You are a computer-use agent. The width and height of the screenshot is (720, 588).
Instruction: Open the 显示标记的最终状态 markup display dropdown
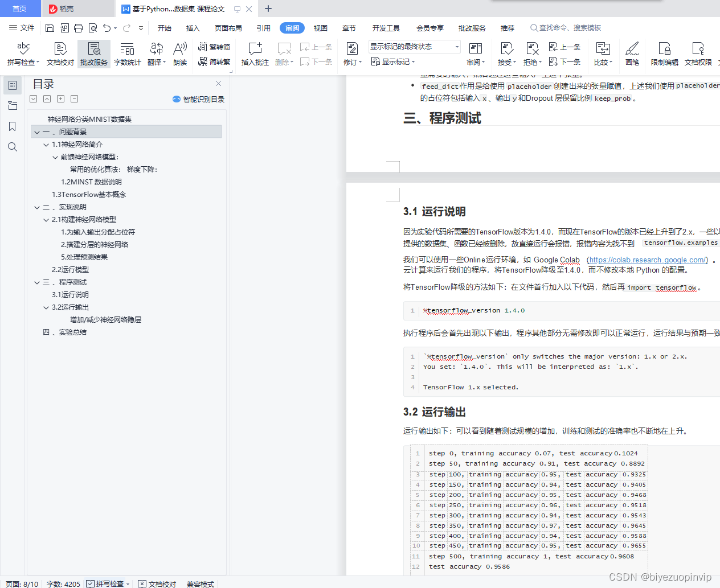click(456, 46)
